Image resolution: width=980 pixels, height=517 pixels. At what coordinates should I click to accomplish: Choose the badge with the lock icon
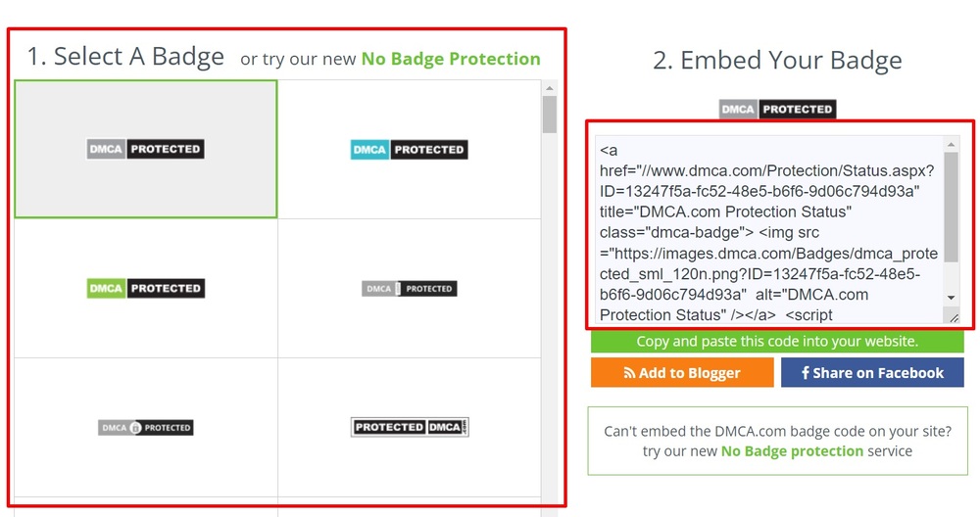point(146,428)
